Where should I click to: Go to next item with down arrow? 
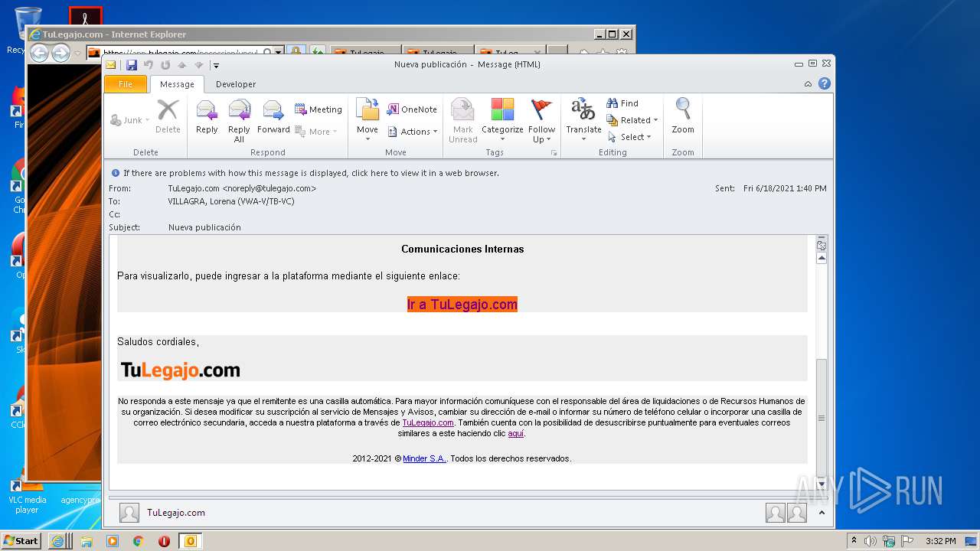tap(199, 65)
